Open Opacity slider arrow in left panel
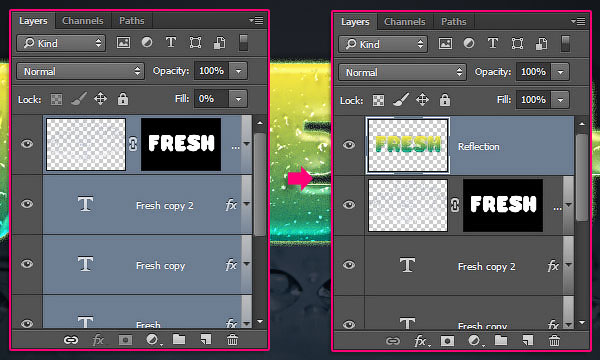Image resolution: width=600 pixels, height=360 pixels. point(238,71)
